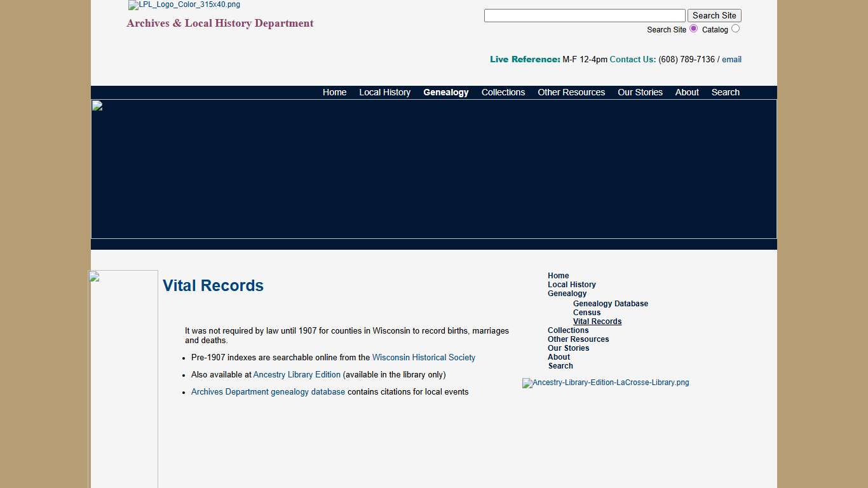Switch to the Local History navigation tab

pos(384,92)
